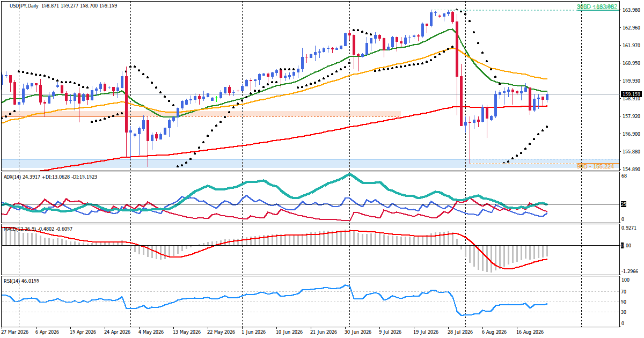This screenshot has width=644, height=338.
Task: Click the 24 Apr 2026 date label
Action: click(x=118, y=332)
